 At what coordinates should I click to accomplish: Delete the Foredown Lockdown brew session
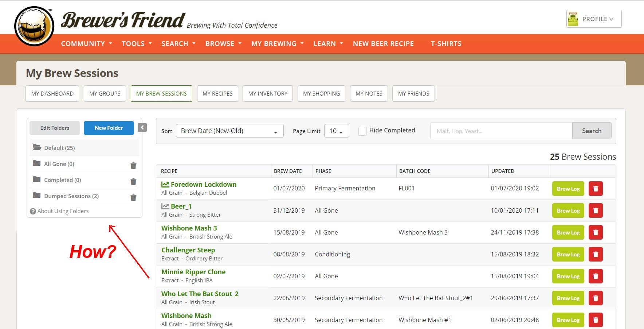(x=596, y=189)
